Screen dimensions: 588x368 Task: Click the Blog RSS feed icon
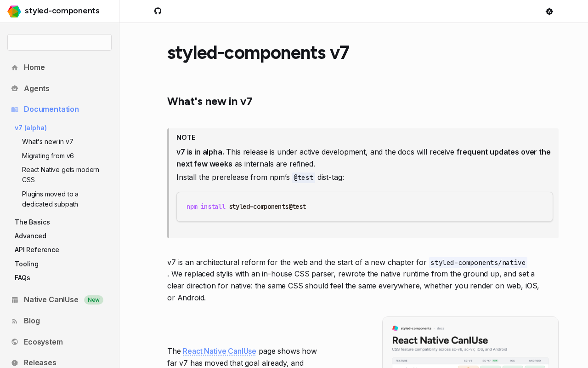(x=15, y=321)
